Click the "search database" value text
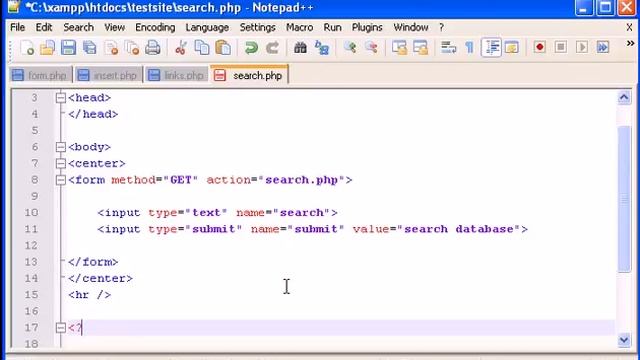 pos(459,229)
